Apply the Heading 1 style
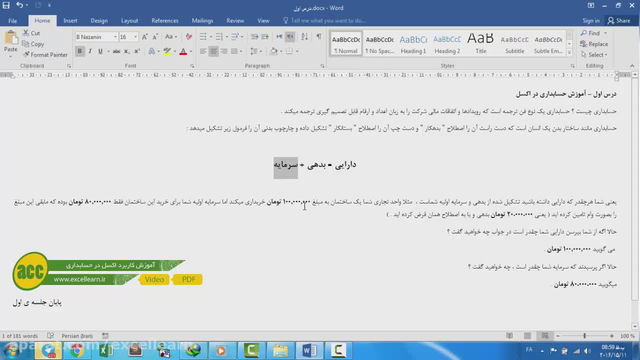640x360 pixels. tap(413, 44)
